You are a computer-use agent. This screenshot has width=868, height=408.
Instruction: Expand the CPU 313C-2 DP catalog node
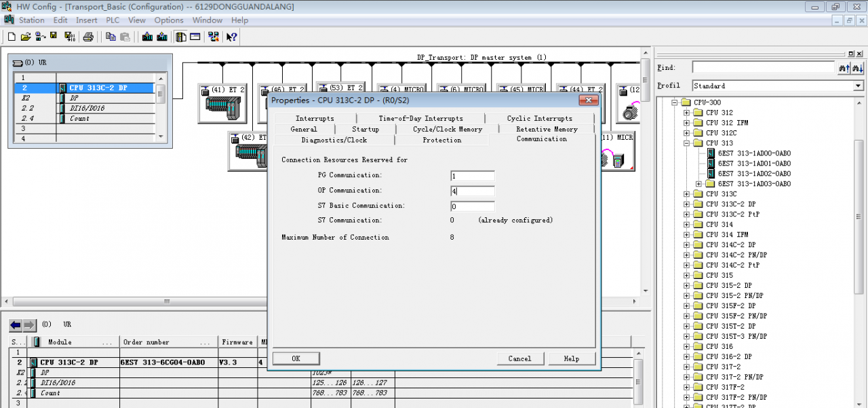click(x=686, y=204)
